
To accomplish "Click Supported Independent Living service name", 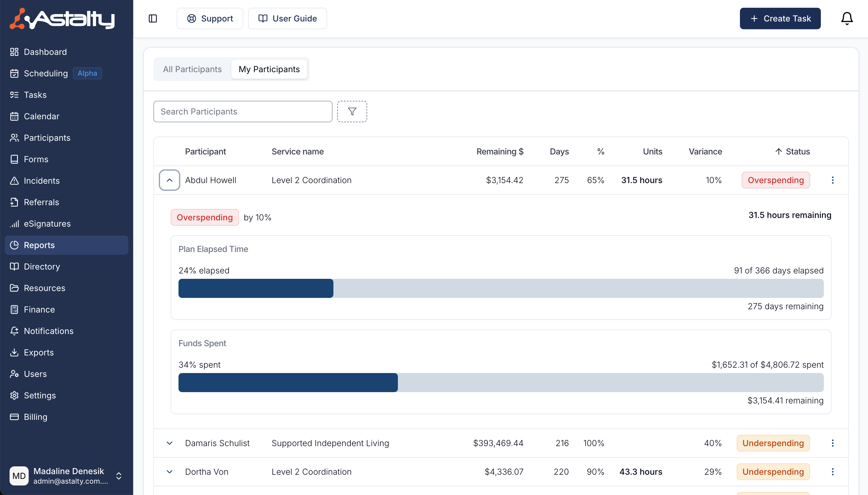I will [x=330, y=443].
